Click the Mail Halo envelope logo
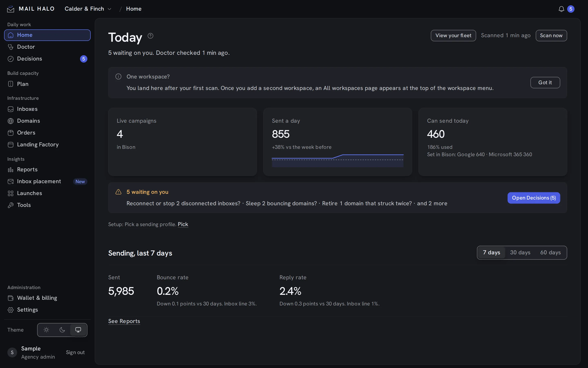Image resolution: width=588 pixels, height=368 pixels. pos(11,9)
